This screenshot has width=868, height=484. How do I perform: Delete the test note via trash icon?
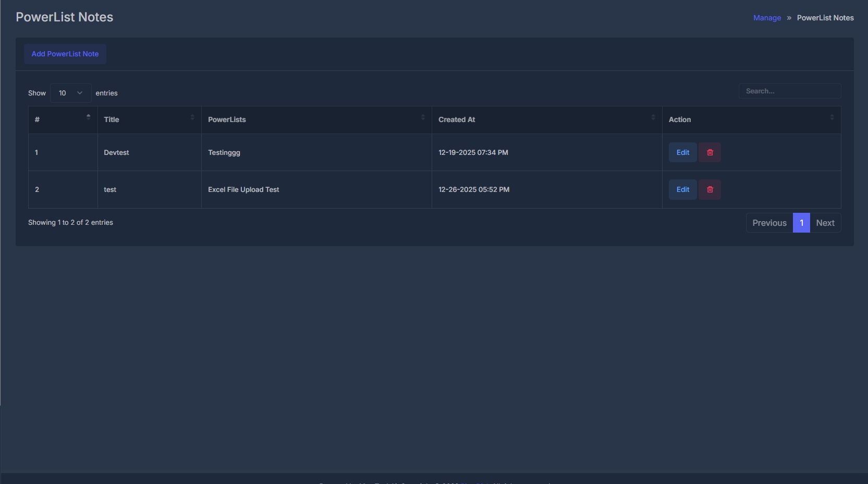click(710, 189)
